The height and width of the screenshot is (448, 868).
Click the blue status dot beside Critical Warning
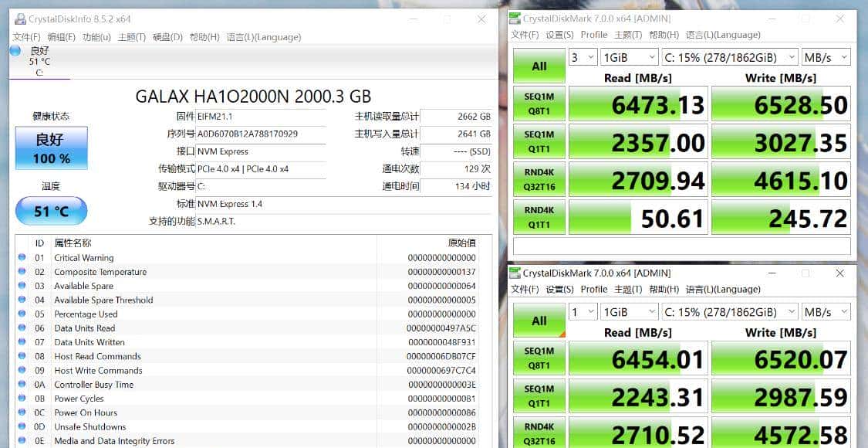[22, 257]
